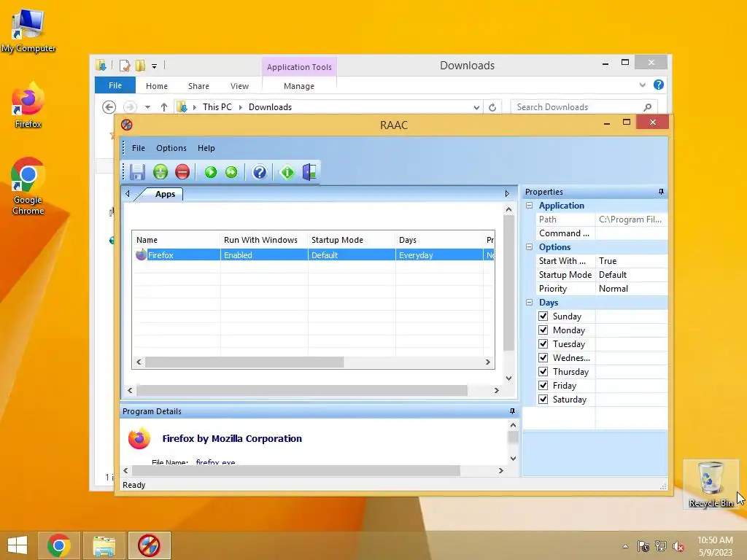Click the Explorer blue File tab
Screen dimensions: 747x560
(x=115, y=85)
